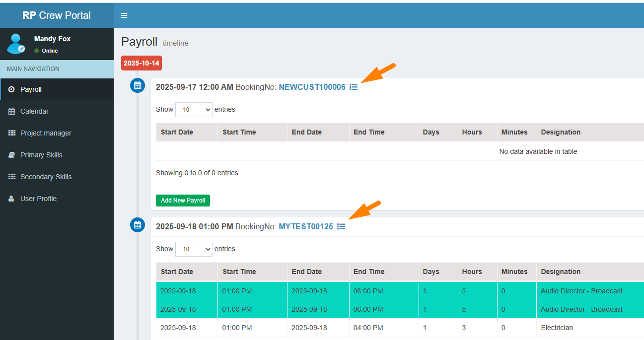Open entries dropdown for NEWCUST100006 table
Screen dimensions: 644x340
194,110
